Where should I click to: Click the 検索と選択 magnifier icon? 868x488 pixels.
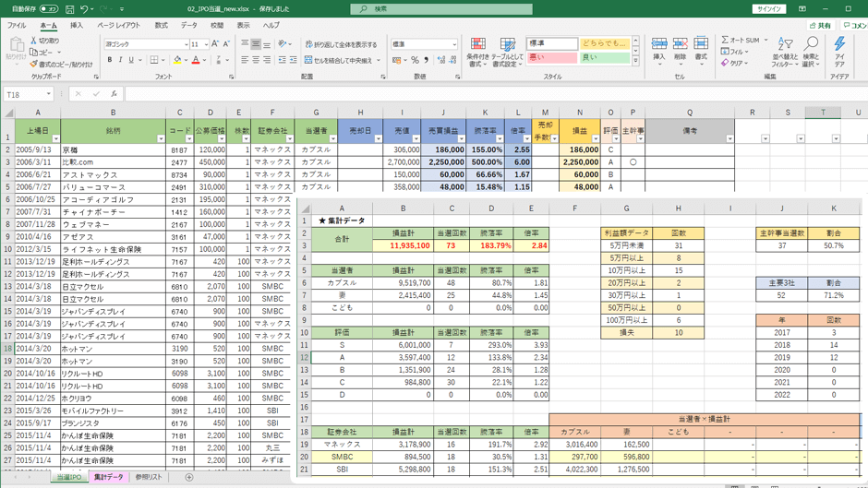click(x=811, y=52)
